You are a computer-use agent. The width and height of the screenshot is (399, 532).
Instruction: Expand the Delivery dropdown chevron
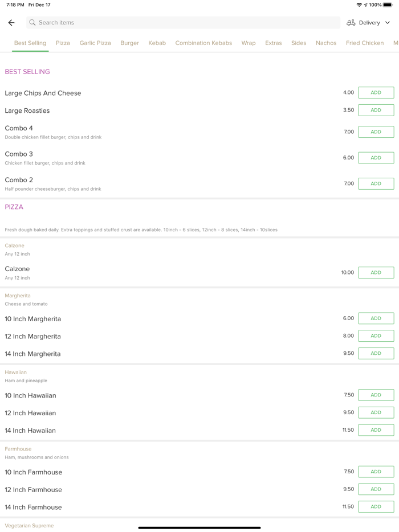point(388,23)
